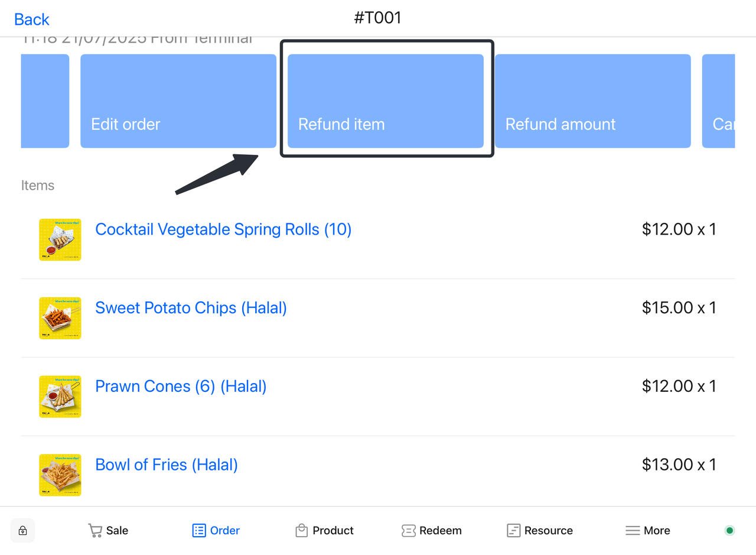This screenshot has width=756, height=555.
Task: Tap the green status indicator dot
Action: point(729,531)
